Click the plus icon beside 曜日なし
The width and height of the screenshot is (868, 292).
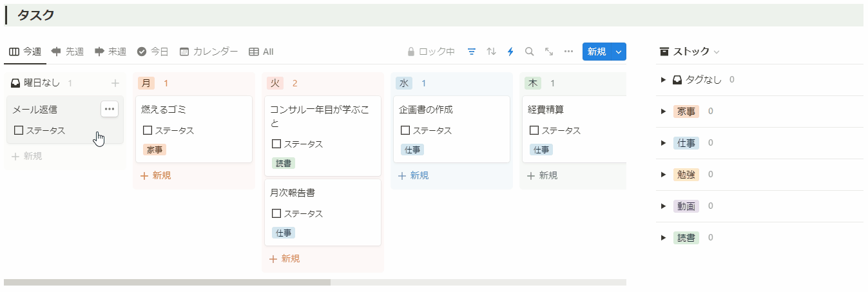pos(115,83)
